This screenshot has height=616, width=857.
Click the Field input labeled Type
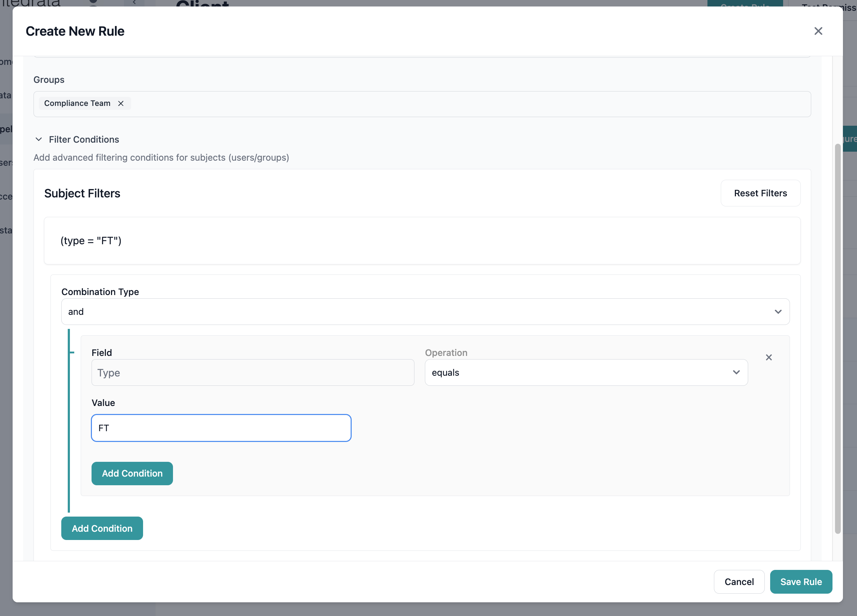coord(252,372)
